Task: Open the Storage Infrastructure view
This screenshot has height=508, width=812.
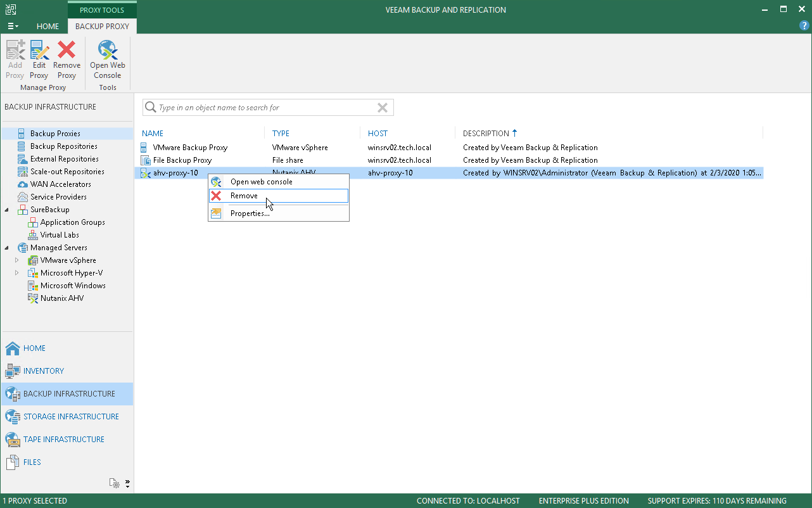Action: click(x=67, y=417)
